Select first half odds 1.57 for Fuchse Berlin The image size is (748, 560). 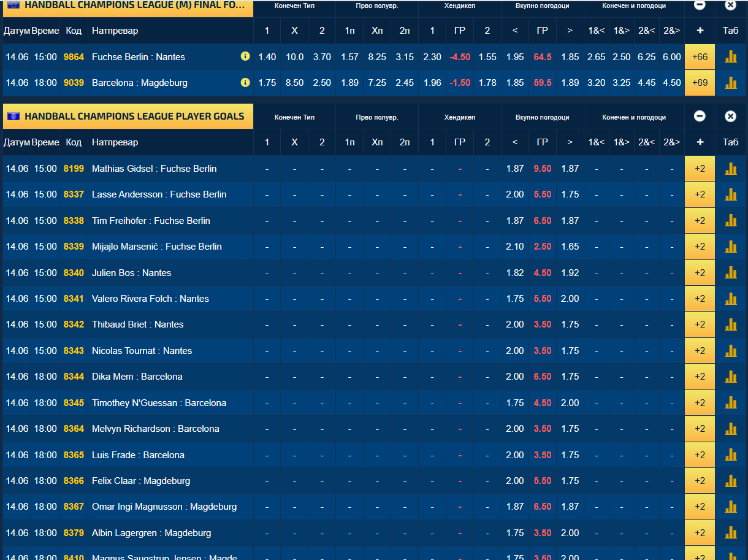(x=349, y=56)
